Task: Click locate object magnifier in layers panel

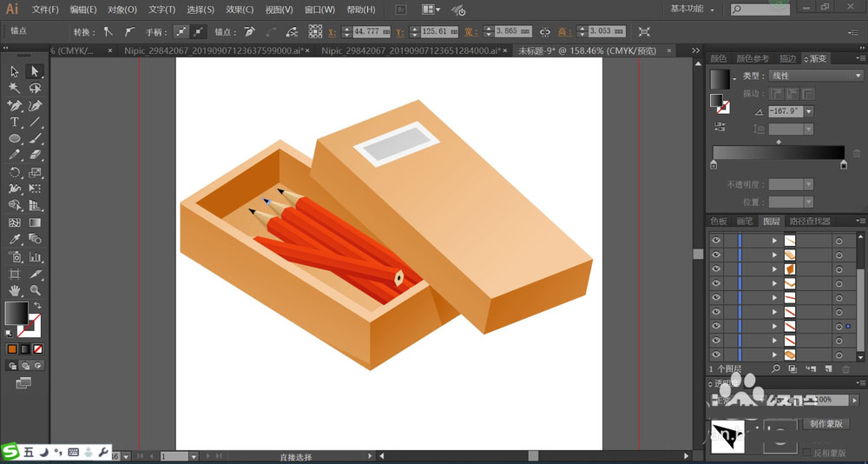Action: (776, 368)
